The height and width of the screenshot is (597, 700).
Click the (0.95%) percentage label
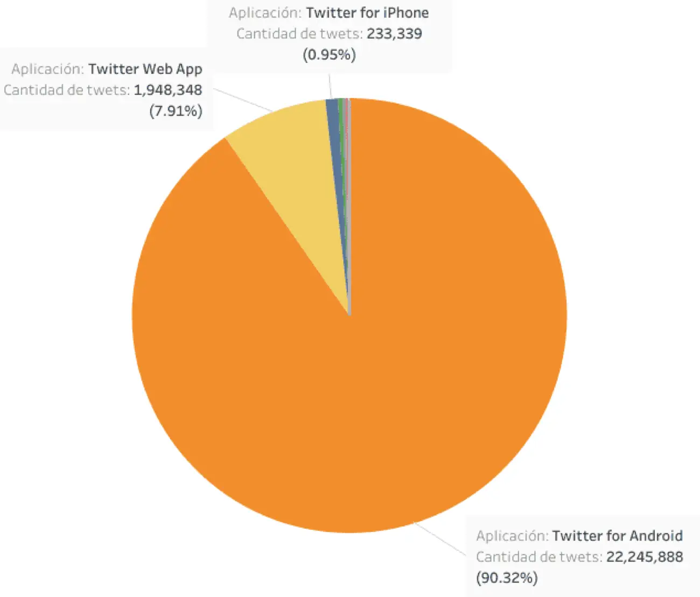tap(329, 54)
